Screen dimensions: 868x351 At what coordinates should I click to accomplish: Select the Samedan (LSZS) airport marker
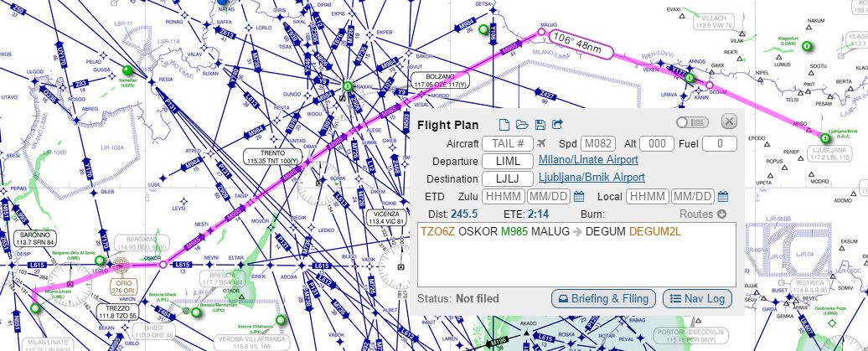pos(128,70)
